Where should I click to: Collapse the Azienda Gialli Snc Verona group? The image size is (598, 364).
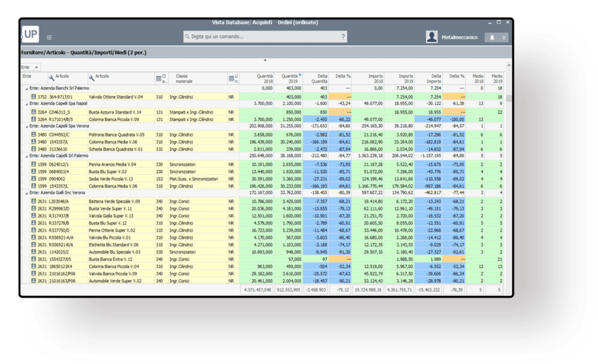25,193
